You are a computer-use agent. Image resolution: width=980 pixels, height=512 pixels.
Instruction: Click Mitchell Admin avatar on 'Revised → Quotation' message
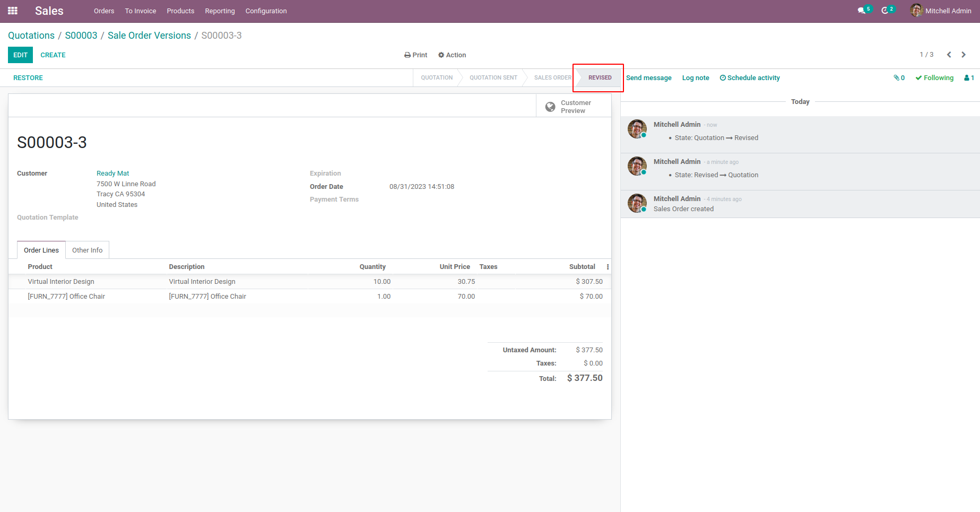pyautogui.click(x=637, y=166)
